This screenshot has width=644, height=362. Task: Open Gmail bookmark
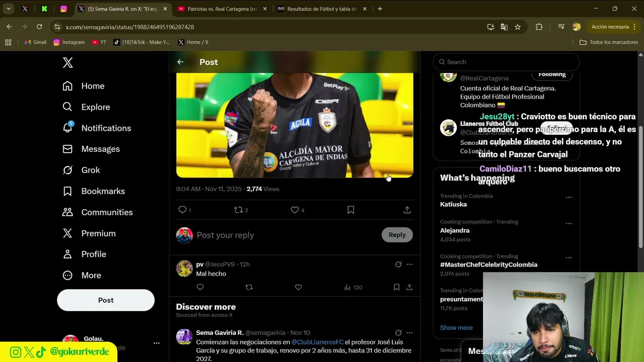click(36, 42)
